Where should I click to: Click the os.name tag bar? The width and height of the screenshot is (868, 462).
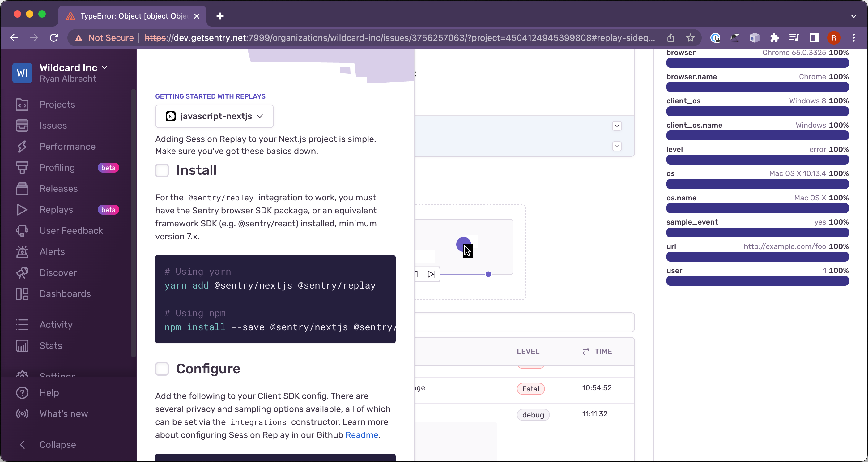point(757,208)
